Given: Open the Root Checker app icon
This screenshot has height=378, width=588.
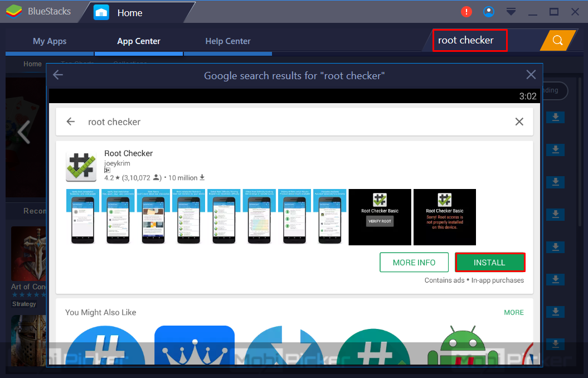Looking at the screenshot, I should point(81,167).
